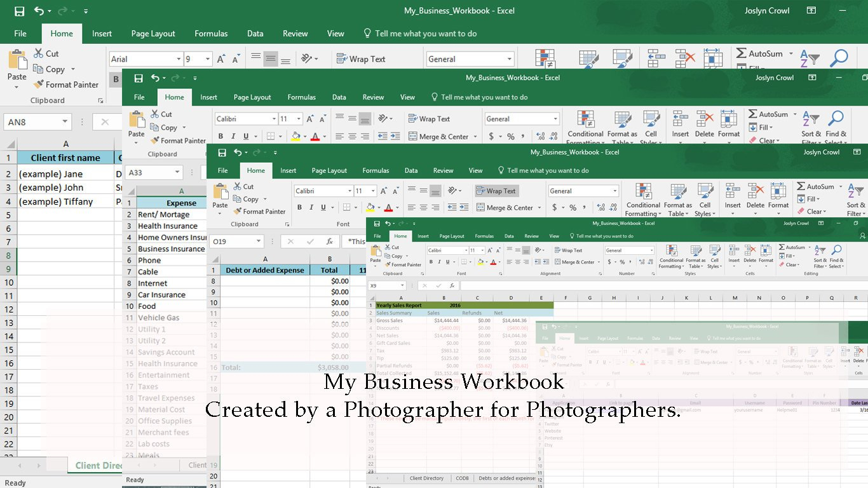Open the Data tab in the X9 window
Viewport: 868px width, 488px height.
pyautogui.click(x=509, y=236)
